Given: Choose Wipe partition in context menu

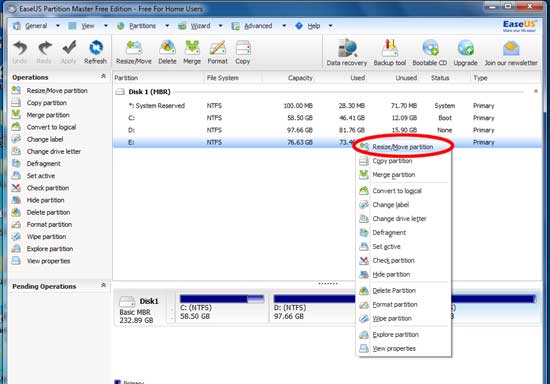Looking at the screenshot, I should coord(403,318).
